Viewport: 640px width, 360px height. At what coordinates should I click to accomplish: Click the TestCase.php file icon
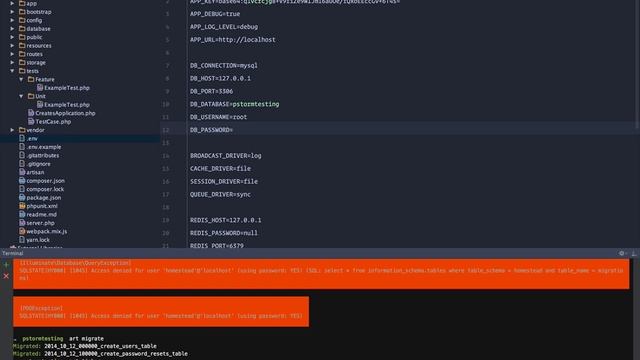coord(31,122)
